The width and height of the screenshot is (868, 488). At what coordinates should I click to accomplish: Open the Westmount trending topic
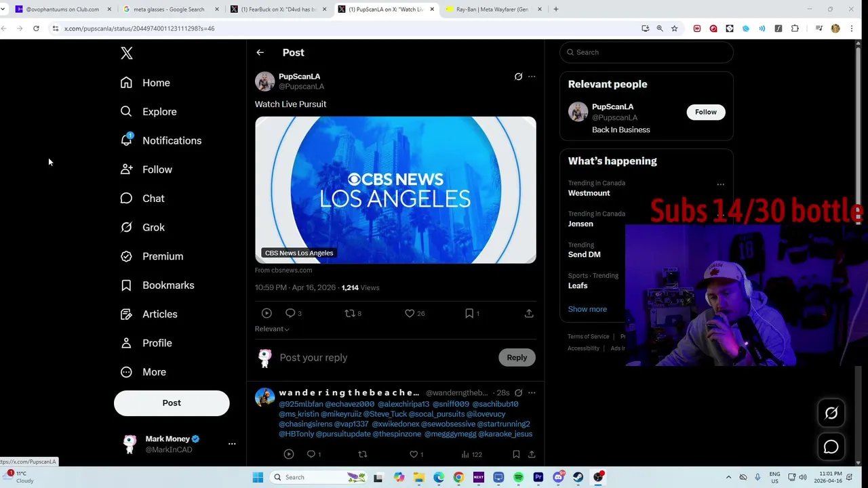[x=589, y=193]
